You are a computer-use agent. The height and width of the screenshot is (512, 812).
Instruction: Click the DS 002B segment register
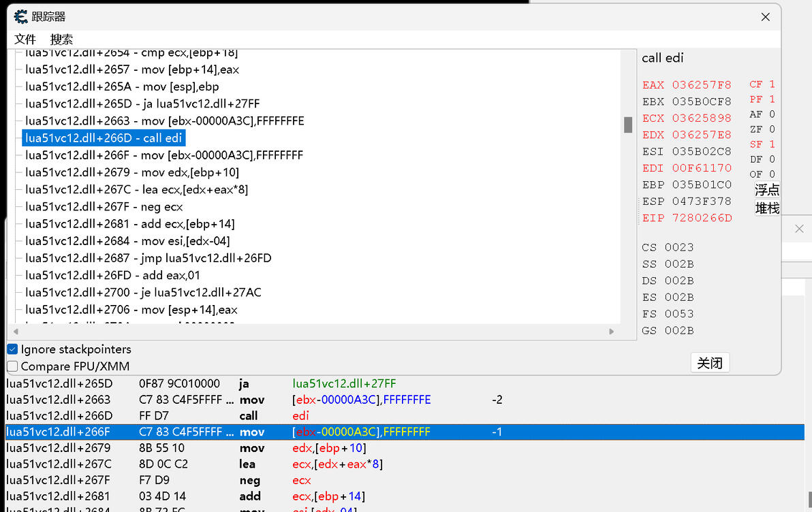point(668,281)
